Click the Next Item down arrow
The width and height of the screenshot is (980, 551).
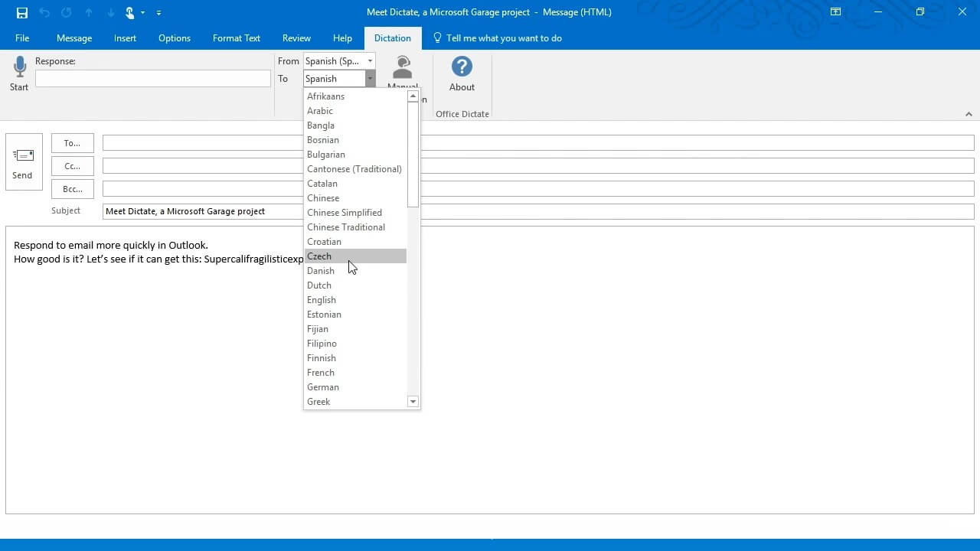click(110, 12)
